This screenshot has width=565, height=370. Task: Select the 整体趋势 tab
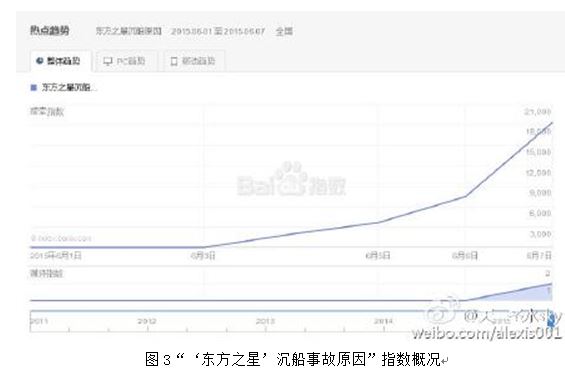click(61, 61)
